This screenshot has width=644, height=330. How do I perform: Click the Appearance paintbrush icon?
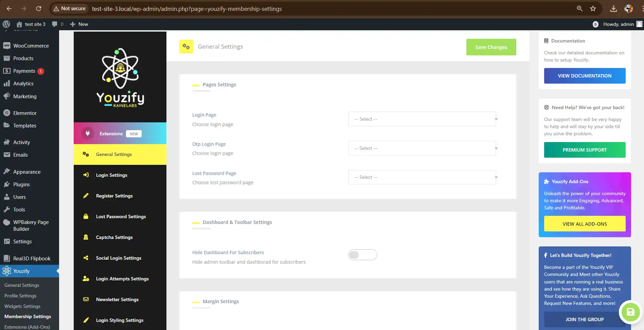[7, 172]
